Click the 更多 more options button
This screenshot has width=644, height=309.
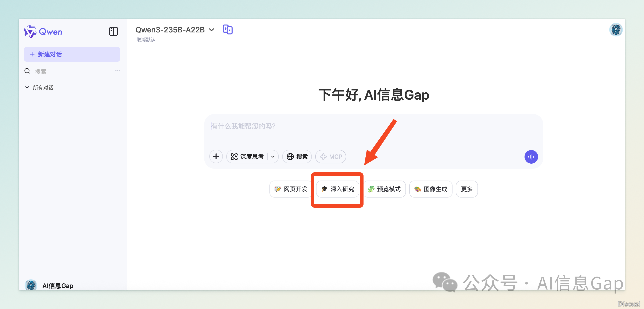click(x=466, y=189)
